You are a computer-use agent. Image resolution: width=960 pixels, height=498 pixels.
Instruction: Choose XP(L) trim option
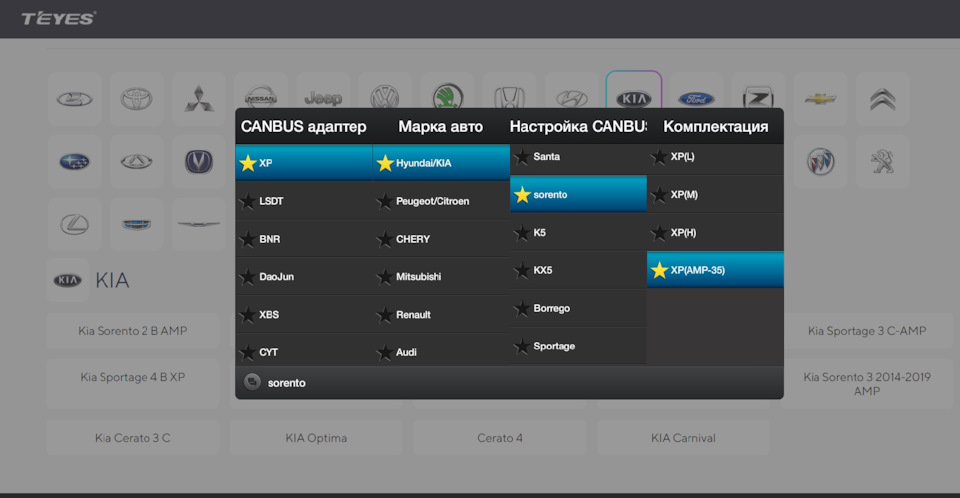[715, 157]
